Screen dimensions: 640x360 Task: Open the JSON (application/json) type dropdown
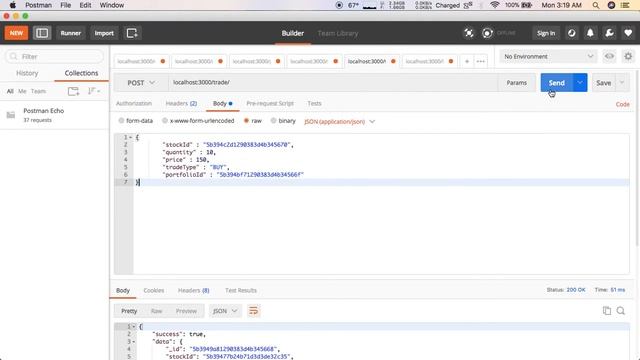(x=339, y=122)
